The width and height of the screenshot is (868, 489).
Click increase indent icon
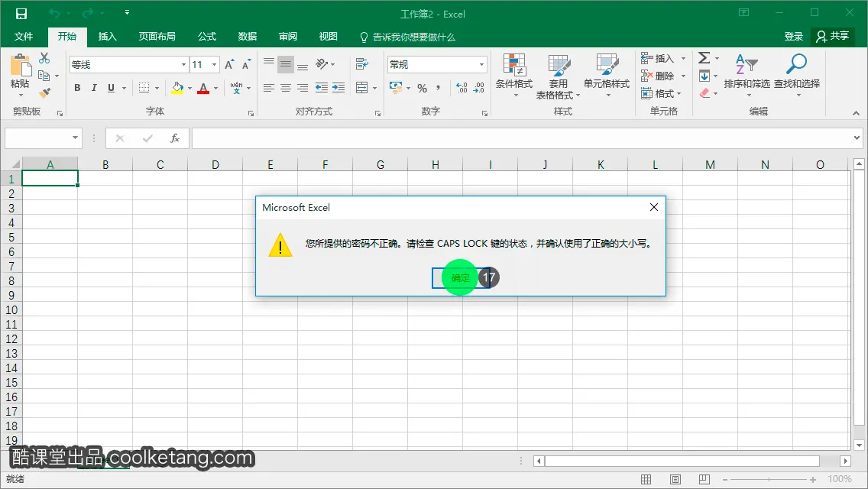coord(338,88)
